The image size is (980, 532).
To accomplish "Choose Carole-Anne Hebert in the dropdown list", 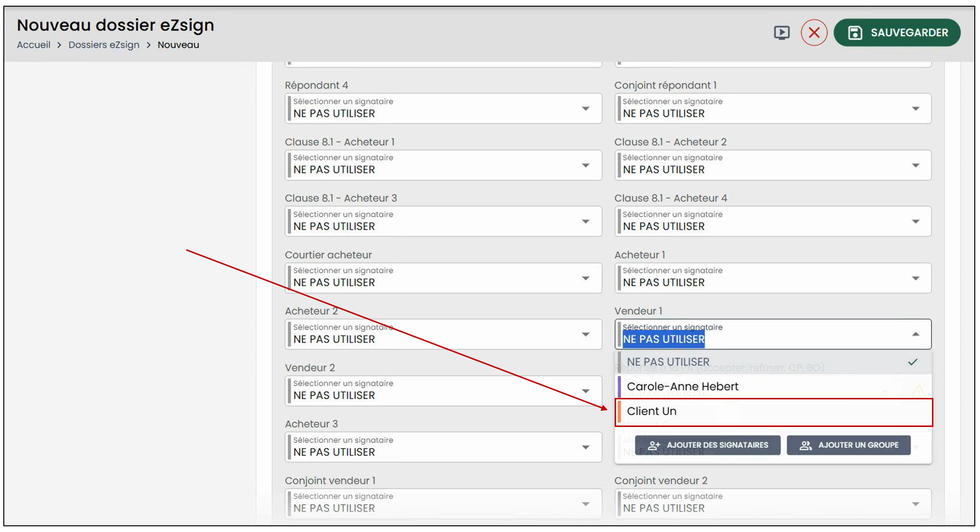I will click(774, 387).
